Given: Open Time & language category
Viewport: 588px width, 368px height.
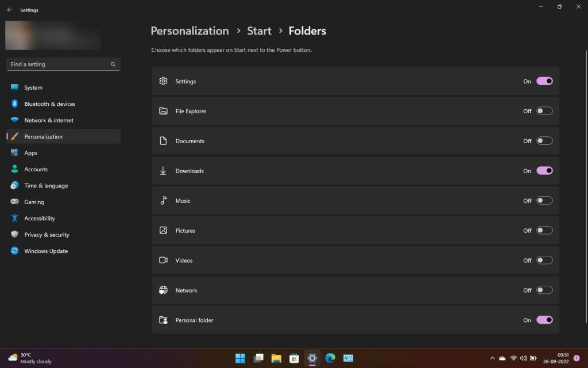Looking at the screenshot, I should pyautogui.click(x=63, y=185).
